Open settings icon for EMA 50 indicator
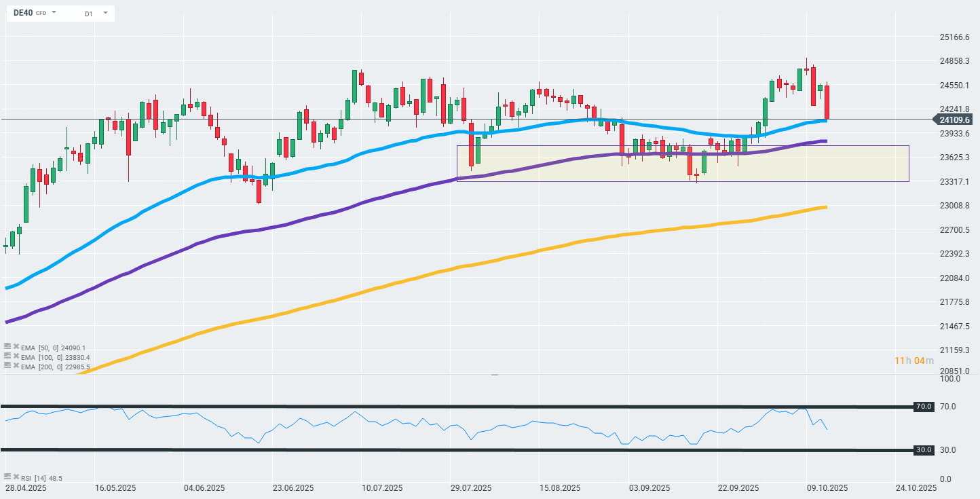Viewport: 980px width, 499px height. coord(7,346)
